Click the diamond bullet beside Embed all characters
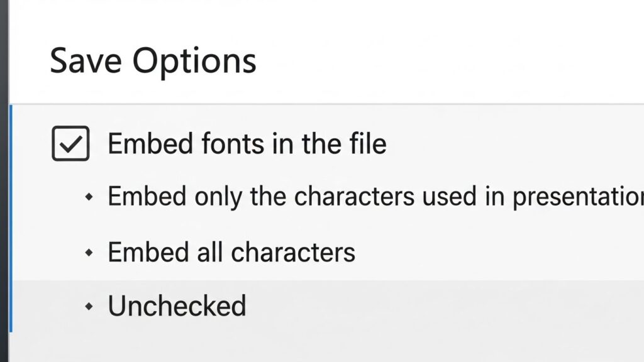Viewport: 644px width, 362px height. pos(89,253)
